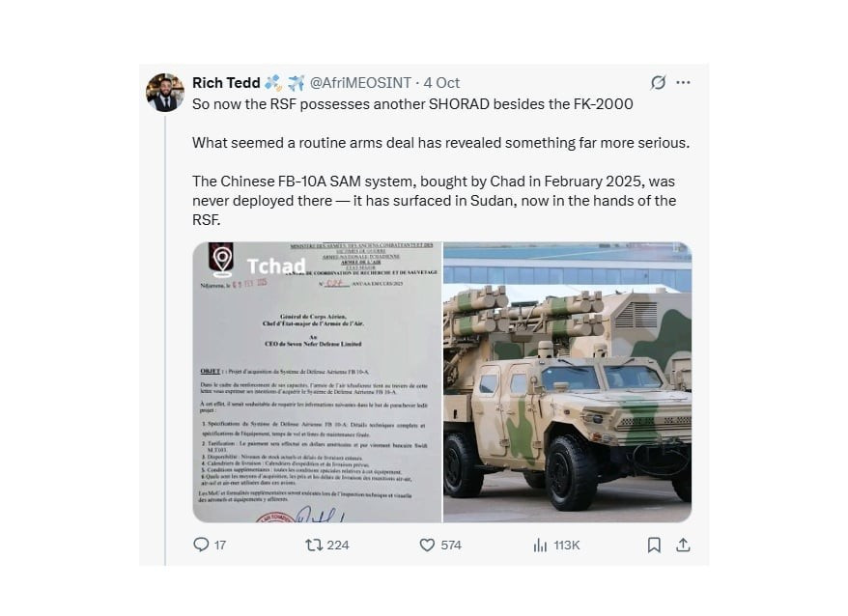Expand the three-dot More options menu
This screenshot has height=616, width=848.
pos(684,83)
